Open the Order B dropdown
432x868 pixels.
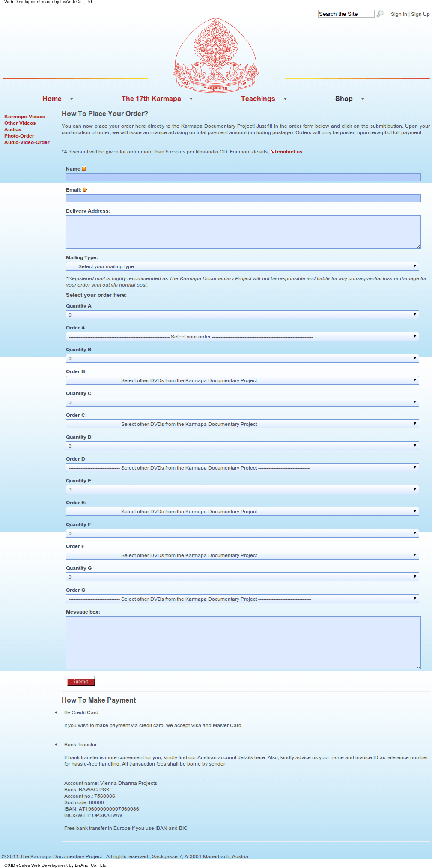242,380
